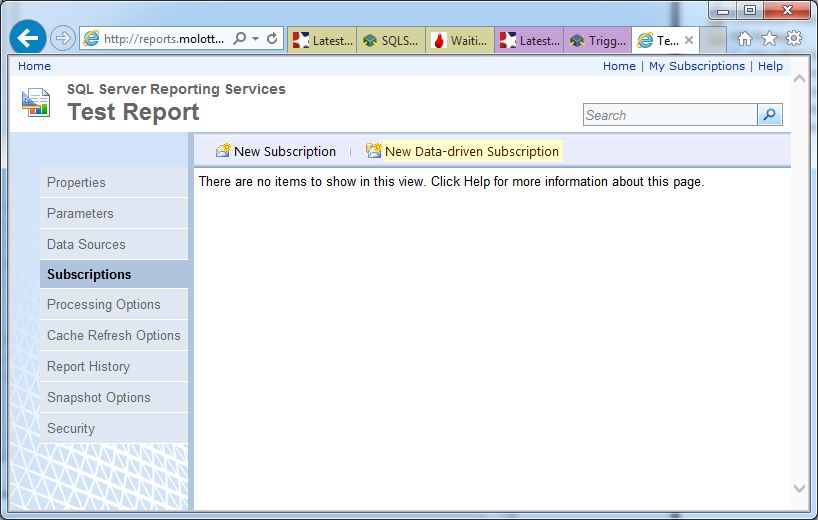Click the scrollbar up arrow
This screenshot has height=520, width=818.
coord(799,79)
